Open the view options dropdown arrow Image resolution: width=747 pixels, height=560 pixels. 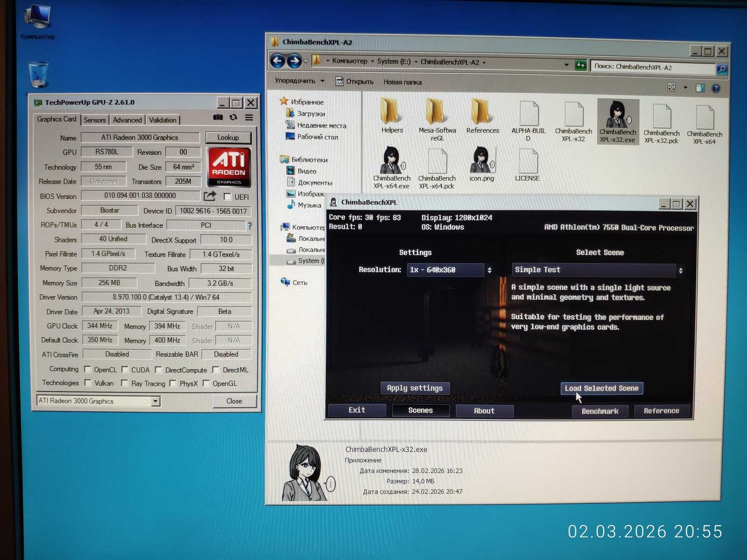click(685, 87)
